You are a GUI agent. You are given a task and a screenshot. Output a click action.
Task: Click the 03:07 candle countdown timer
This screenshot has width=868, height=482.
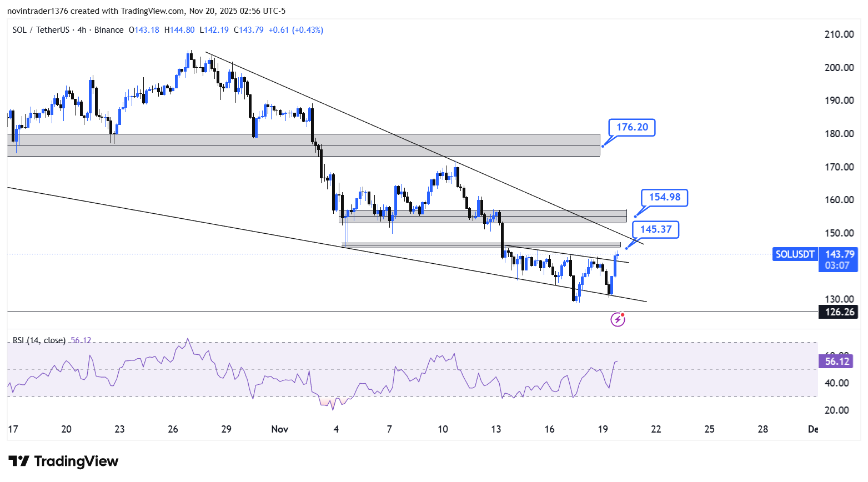coord(837,265)
